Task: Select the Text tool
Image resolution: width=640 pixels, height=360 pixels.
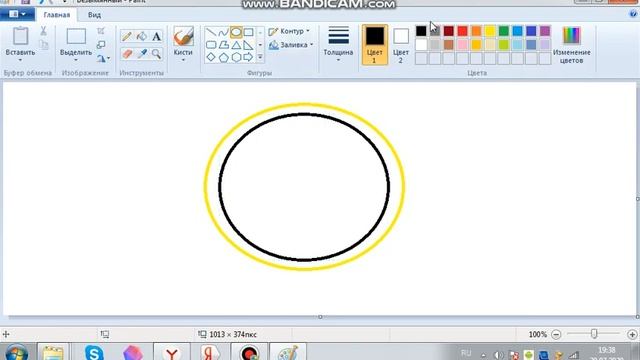Action: (156, 36)
